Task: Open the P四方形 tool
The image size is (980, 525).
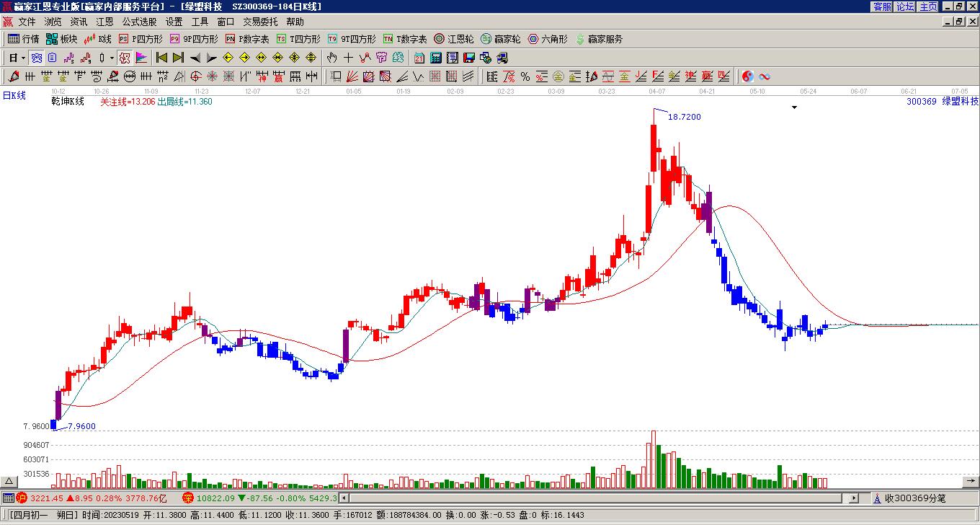Action: pyautogui.click(x=141, y=39)
